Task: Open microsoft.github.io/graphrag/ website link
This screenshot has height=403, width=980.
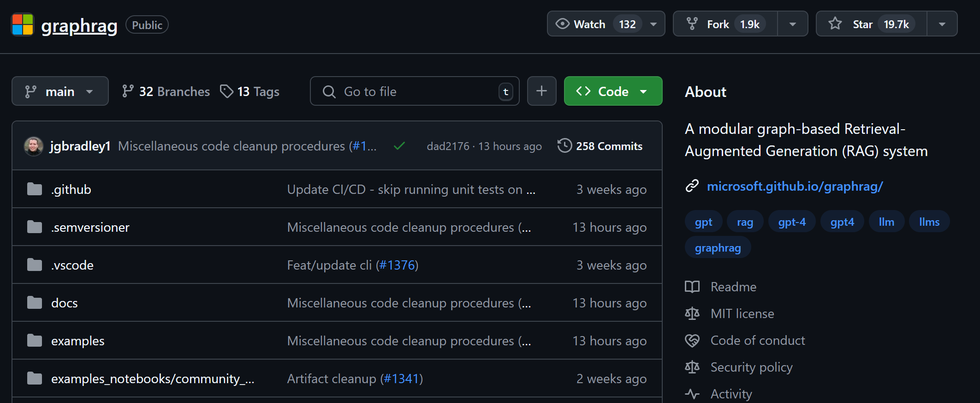Action: click(x=795, y=186)
